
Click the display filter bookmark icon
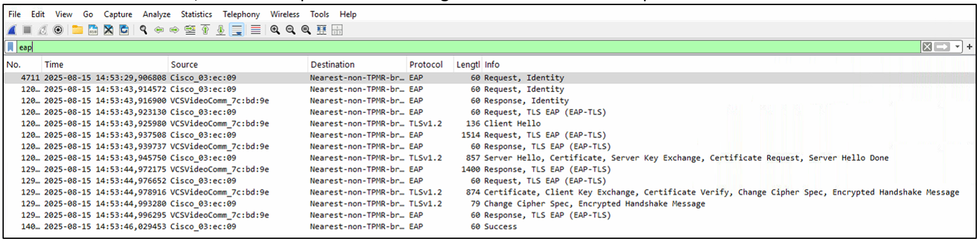coord(11,47)
